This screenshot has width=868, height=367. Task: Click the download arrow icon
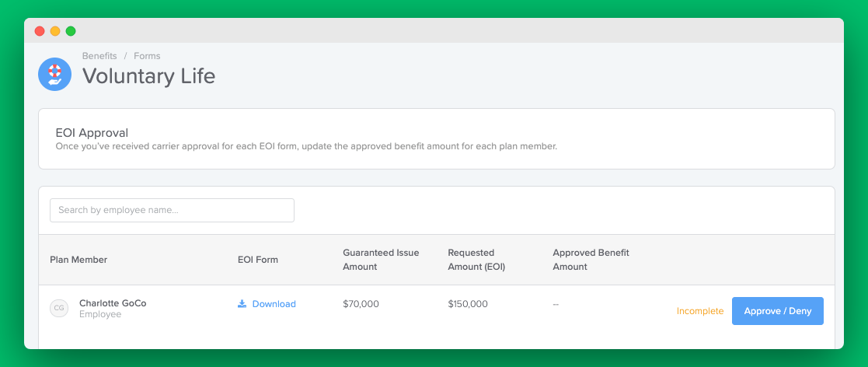point(242,304)
